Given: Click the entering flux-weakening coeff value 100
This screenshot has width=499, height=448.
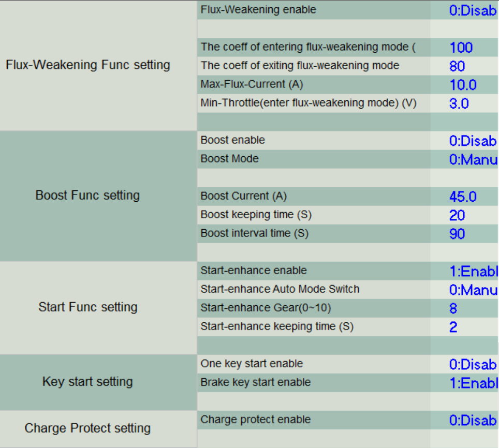Looking at the screenshot, I should point(461,48).
